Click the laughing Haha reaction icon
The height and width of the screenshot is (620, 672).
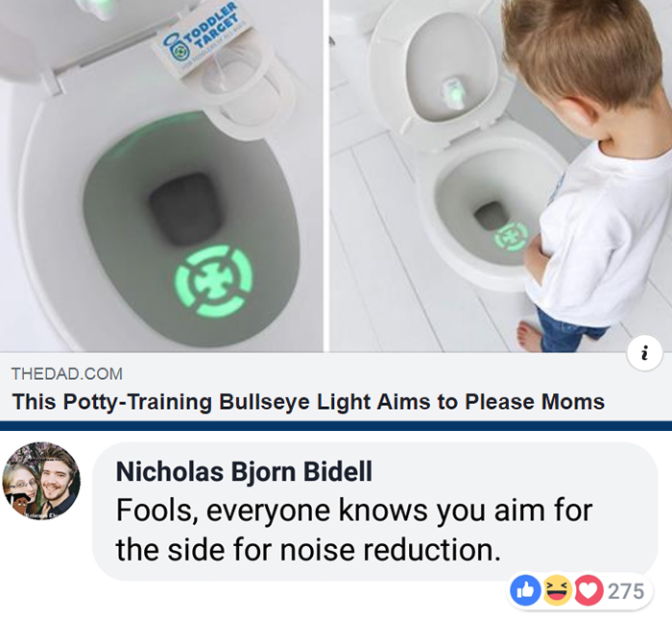pos(558,590)
